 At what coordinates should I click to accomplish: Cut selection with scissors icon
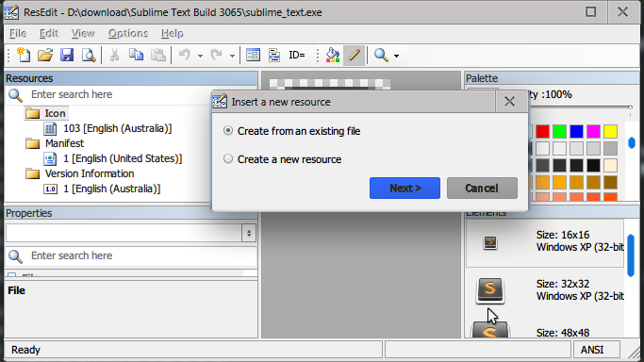point(115,55)
